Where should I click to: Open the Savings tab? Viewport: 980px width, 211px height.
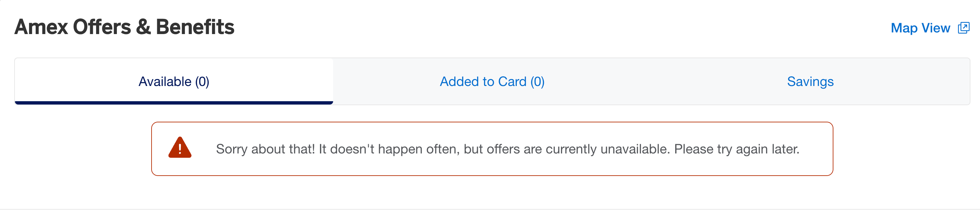coord(810,81)
